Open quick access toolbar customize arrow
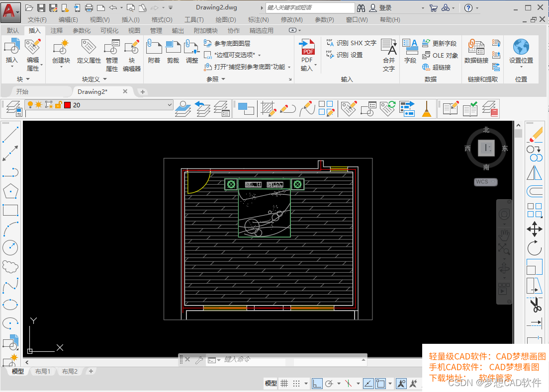Image resolution: width=549 pixels, height=392 pixels. [x=171, y=7]
